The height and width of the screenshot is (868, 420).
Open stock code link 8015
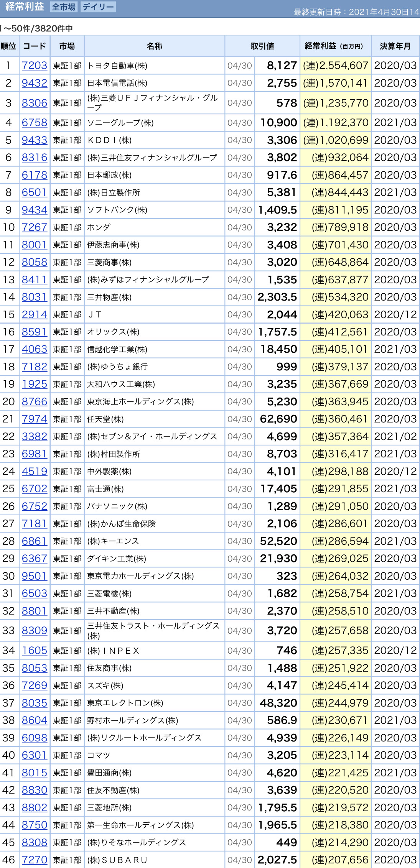(x=35, y=773)
